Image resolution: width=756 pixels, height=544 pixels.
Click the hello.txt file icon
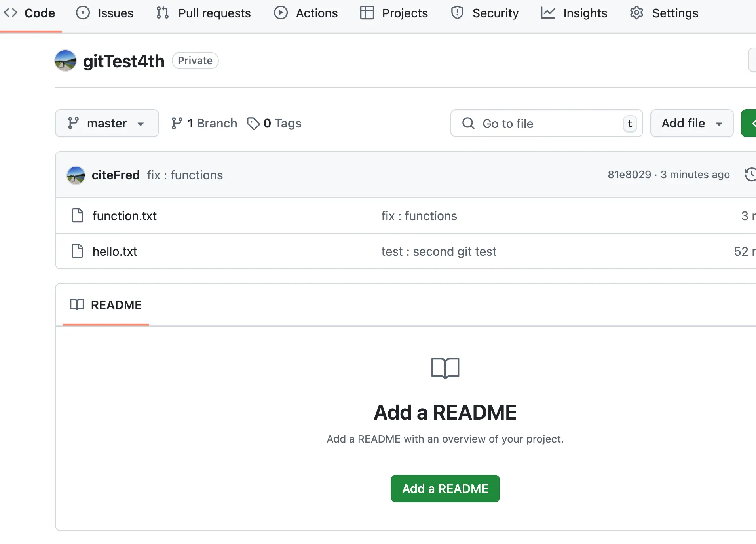click(x=77, y=251)
